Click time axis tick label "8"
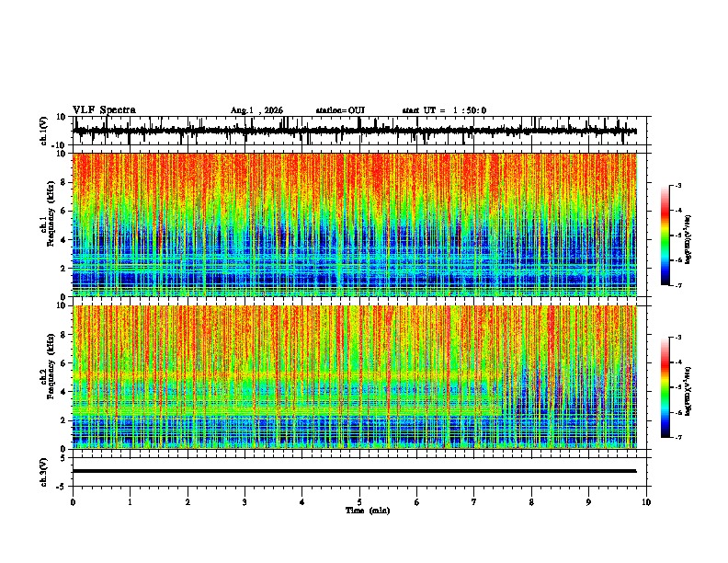Image resolution: width=728 pixels, height=563 pixels. [531, 502]
